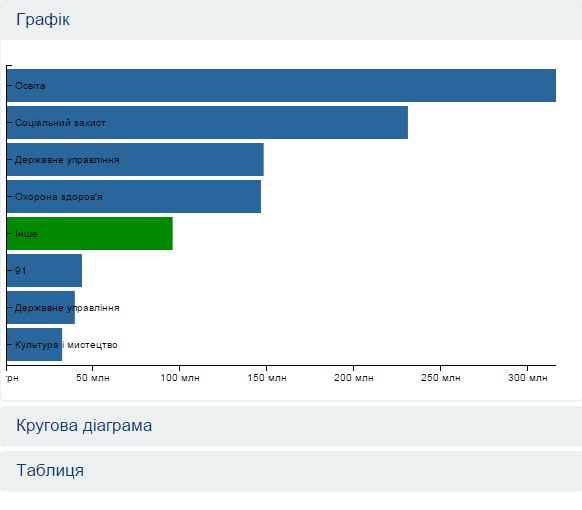Click the 300 млн axis label
The width and height of the screenshot is (582, 510).
click(x=527, y=378)
